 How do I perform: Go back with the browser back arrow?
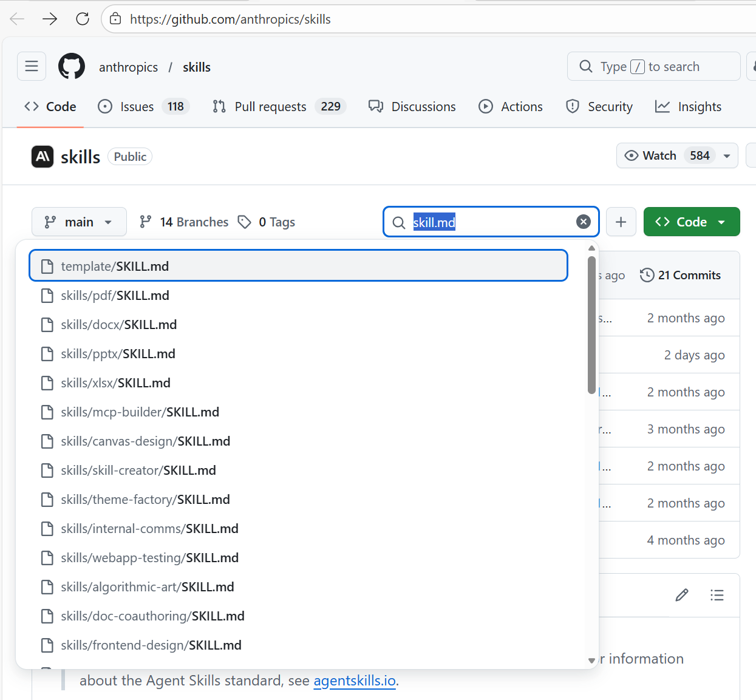pos(17,19)
